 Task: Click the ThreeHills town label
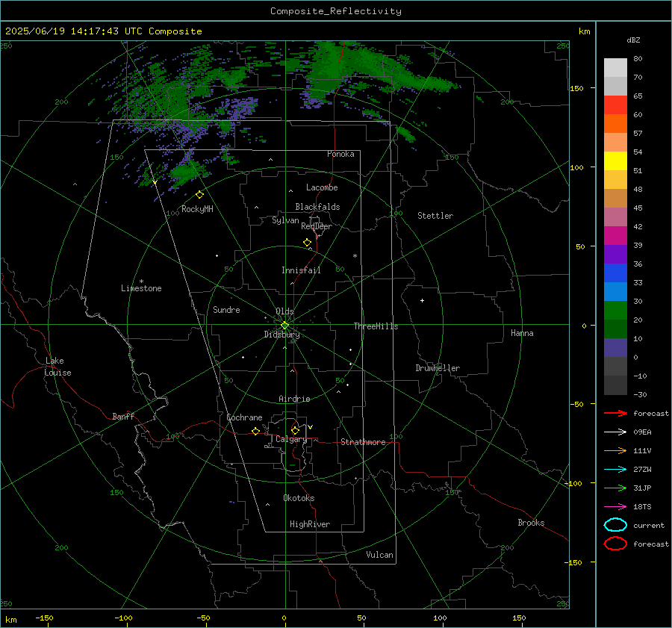pos(376,326)
